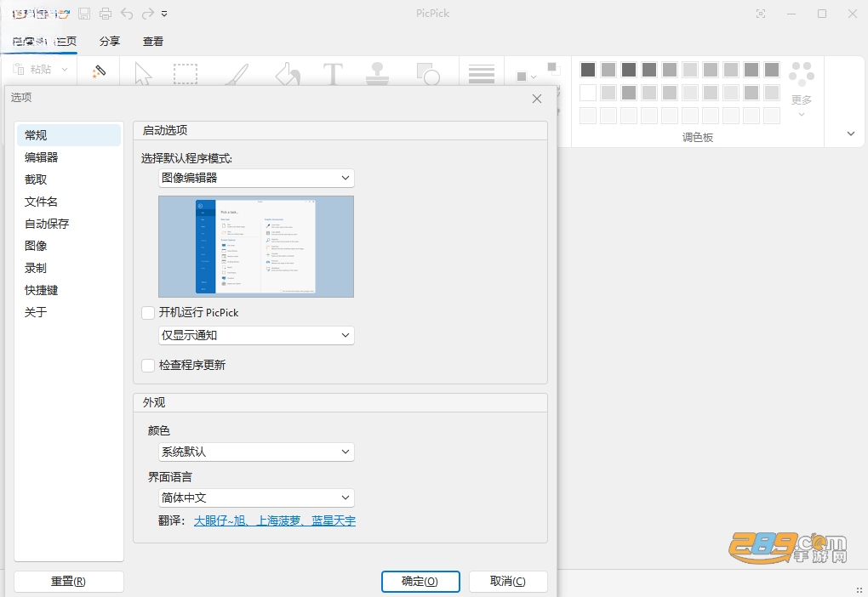Open the 图像编辑器 program mode dropdown

[256, 178]
